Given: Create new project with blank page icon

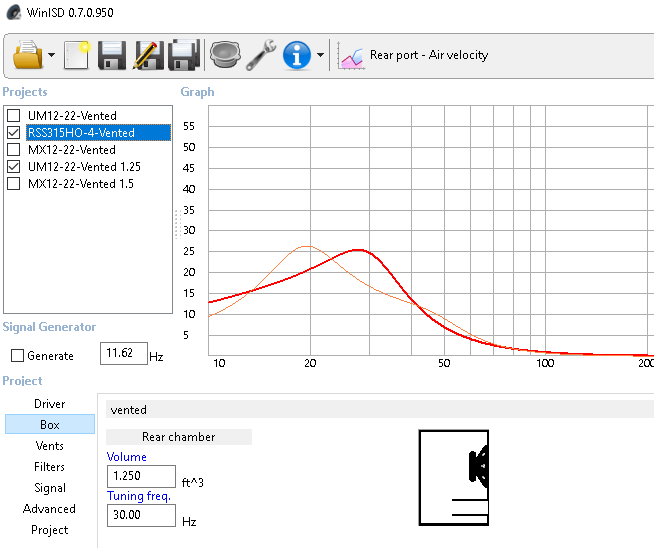Looking at the screenshot, I should pyautogui.click(x=77, y=55).
